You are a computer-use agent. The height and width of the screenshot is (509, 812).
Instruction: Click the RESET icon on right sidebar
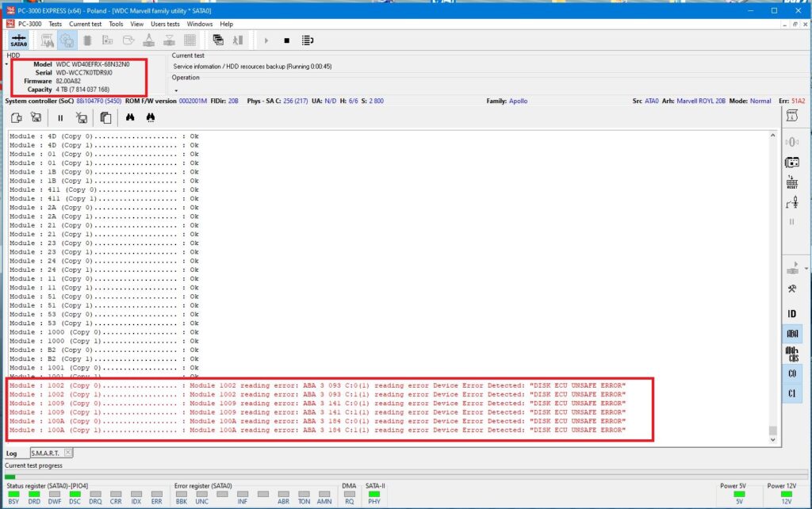coord(792,182)
